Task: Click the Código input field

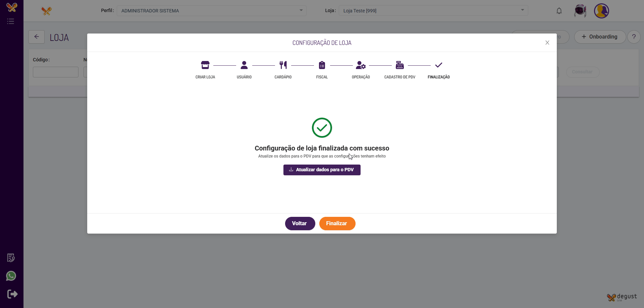Action: 56,72
